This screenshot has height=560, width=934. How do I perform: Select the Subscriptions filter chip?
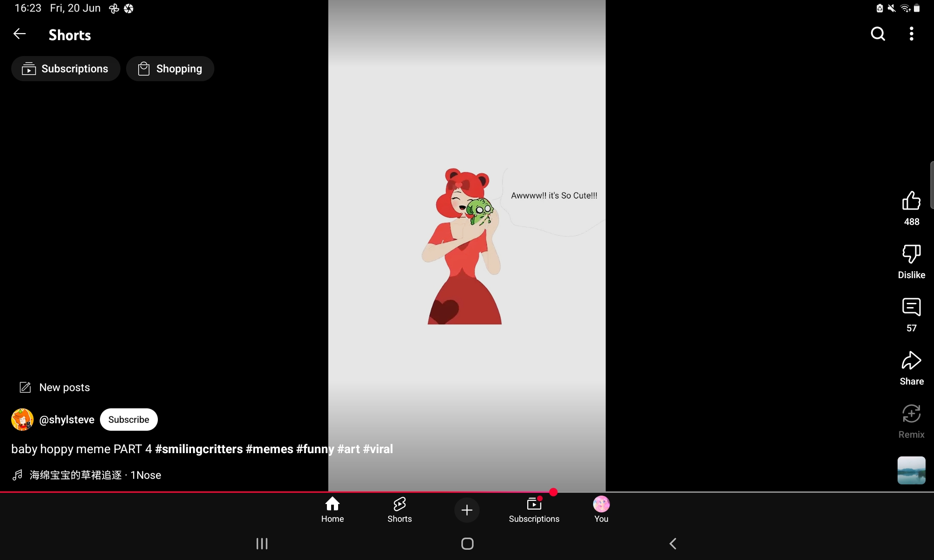(x=65, y=69)
